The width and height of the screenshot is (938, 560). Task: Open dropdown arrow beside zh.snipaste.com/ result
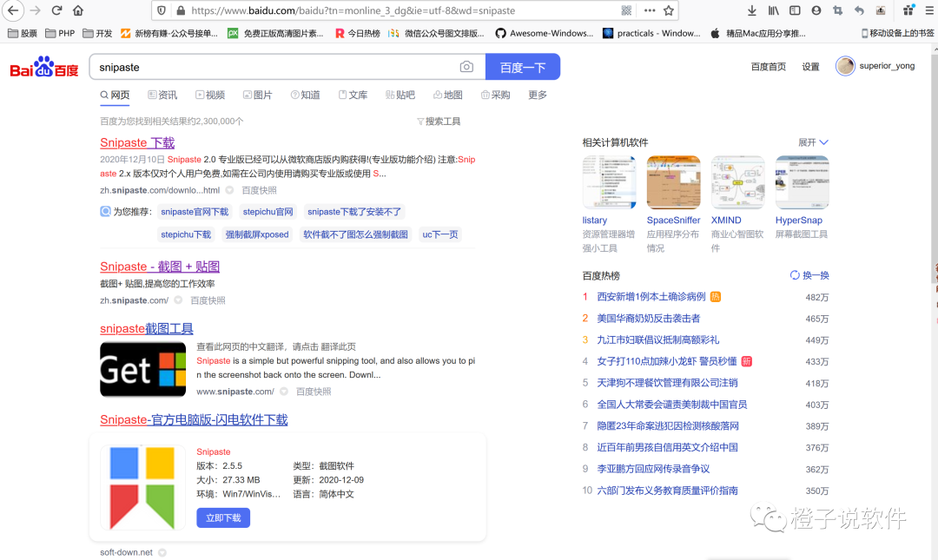[178, 300]
